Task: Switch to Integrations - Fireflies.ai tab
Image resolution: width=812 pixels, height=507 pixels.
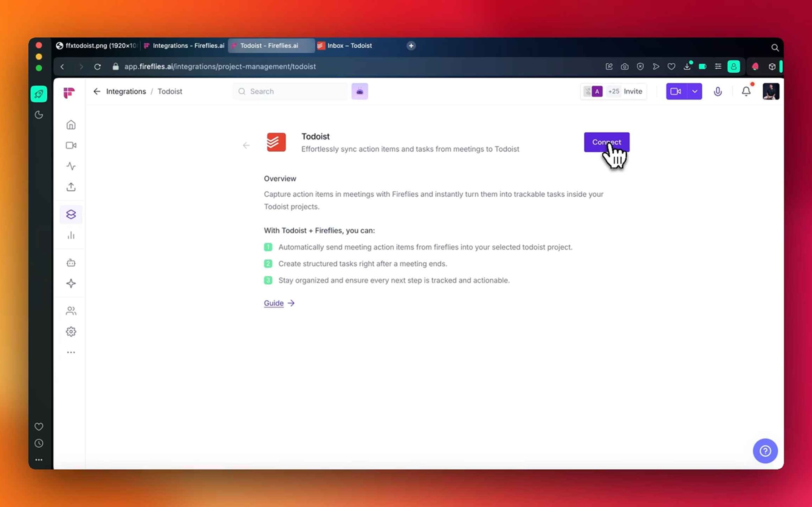Action: (x=188, y=46)
